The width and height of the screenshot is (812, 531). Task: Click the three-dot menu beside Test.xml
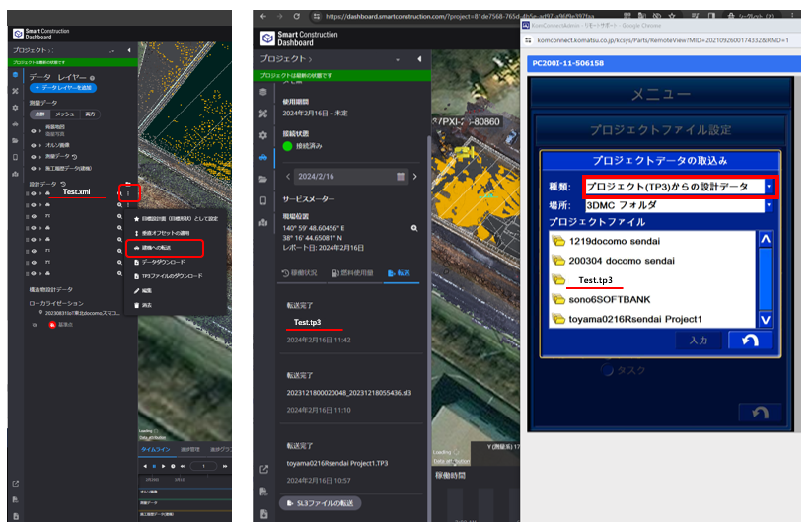pos(126,192)
